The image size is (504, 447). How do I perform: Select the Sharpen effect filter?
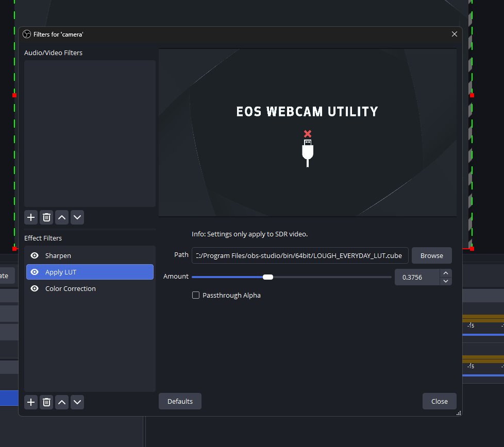90,255
